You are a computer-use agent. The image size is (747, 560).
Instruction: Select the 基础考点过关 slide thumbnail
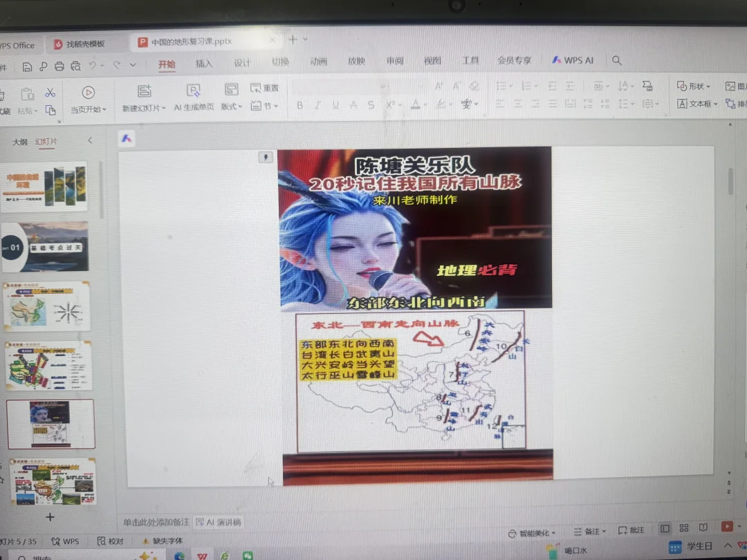(x=45, y=247)
